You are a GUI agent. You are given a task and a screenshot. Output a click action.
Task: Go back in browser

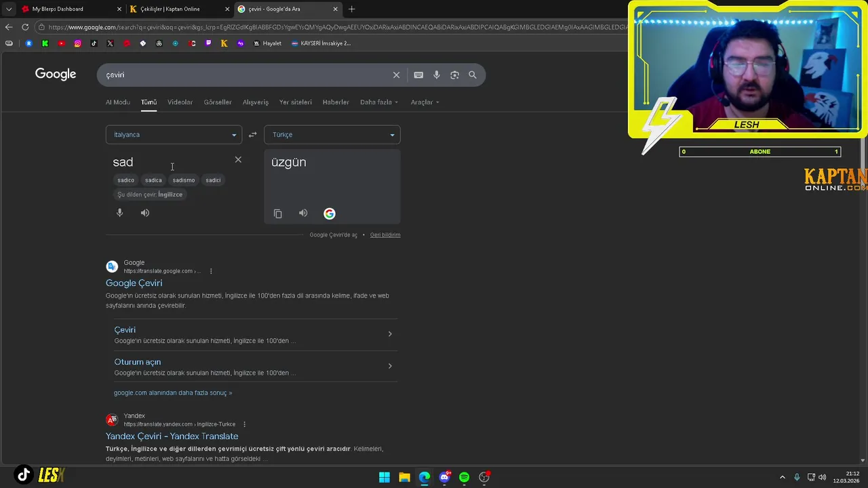(x=9, y=27)
